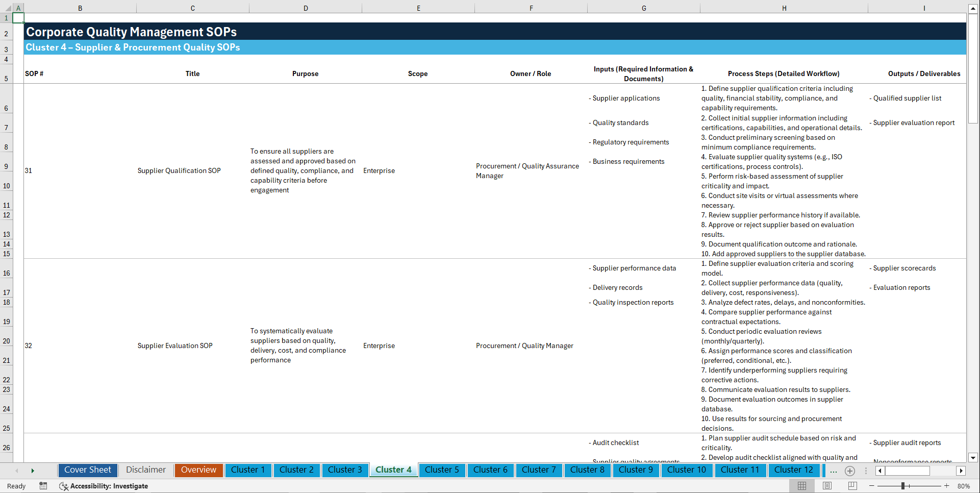Screen dimensions: 980x493
Task: Switch to Normal view
Action: (x=802, y=486)
